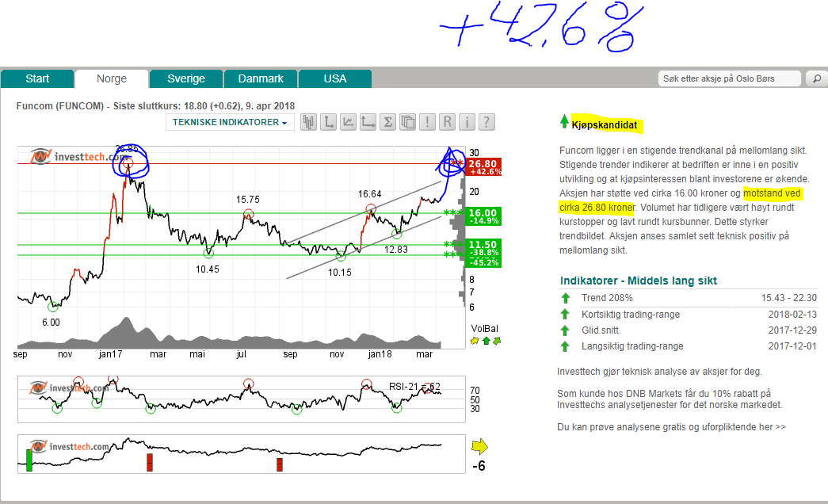Viewport: 828px width, 504px height.
Task: Click the 'Glid.snitt' row text
Action: tap(600, 330)
